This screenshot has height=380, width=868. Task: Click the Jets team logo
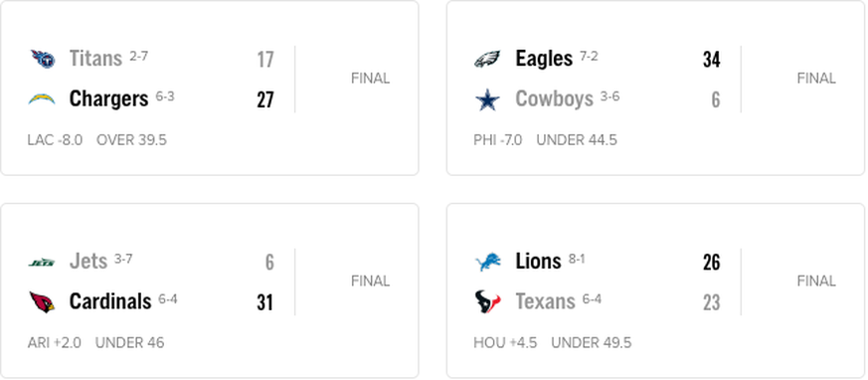pos(42,262)
